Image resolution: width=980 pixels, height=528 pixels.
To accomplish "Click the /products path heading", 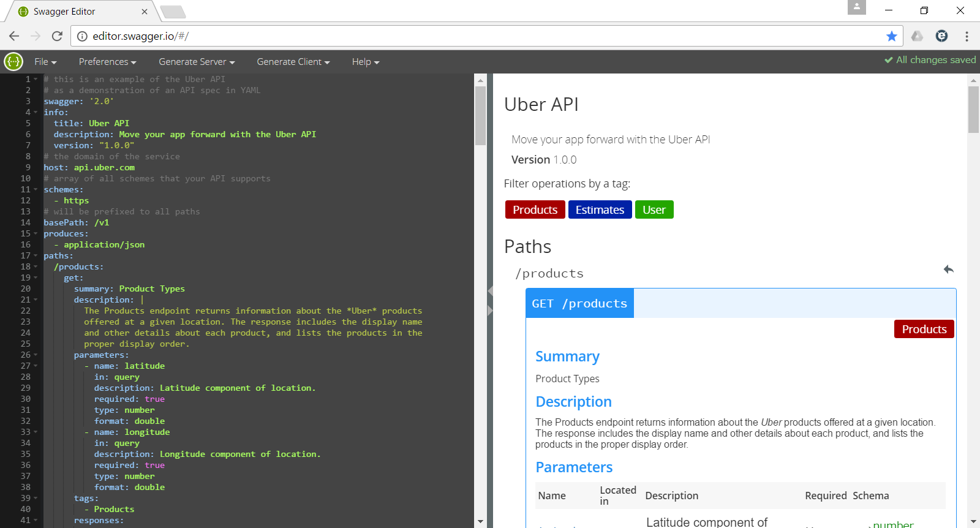I will click(549, 273).
